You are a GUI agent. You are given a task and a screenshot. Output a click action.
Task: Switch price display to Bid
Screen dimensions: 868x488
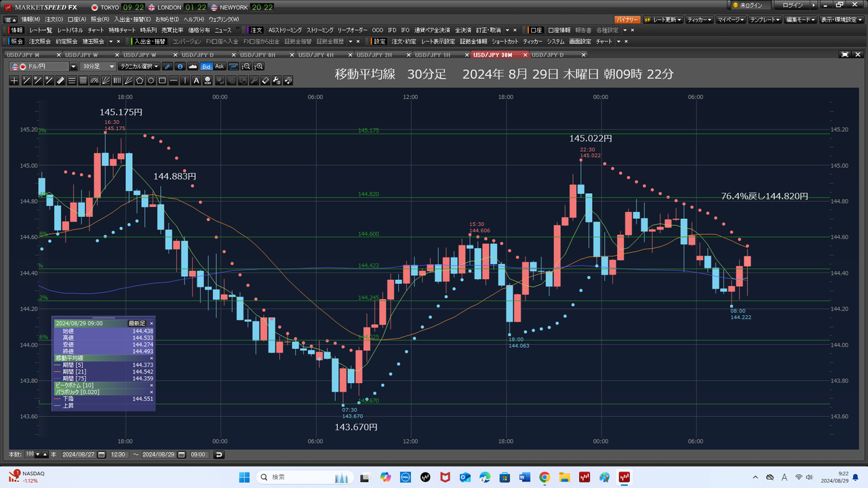pos(207,66)
